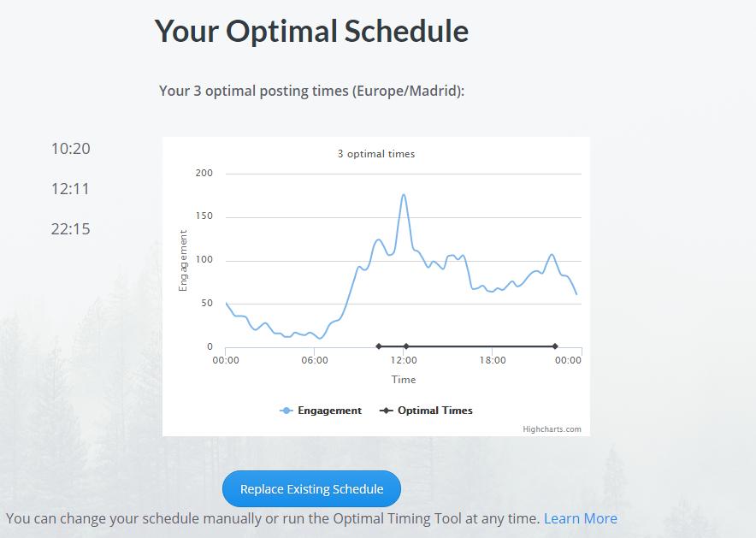
Task: Open the Learn More link
Action: point(581,518)
